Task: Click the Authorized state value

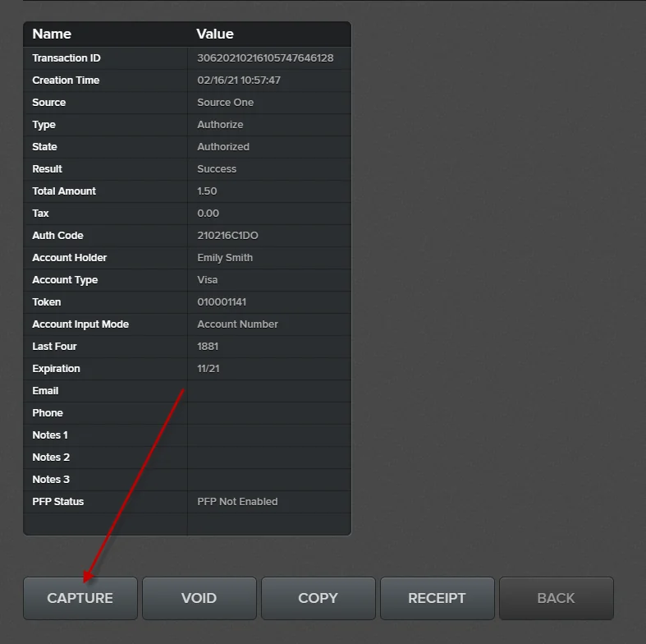Action: 223,147
